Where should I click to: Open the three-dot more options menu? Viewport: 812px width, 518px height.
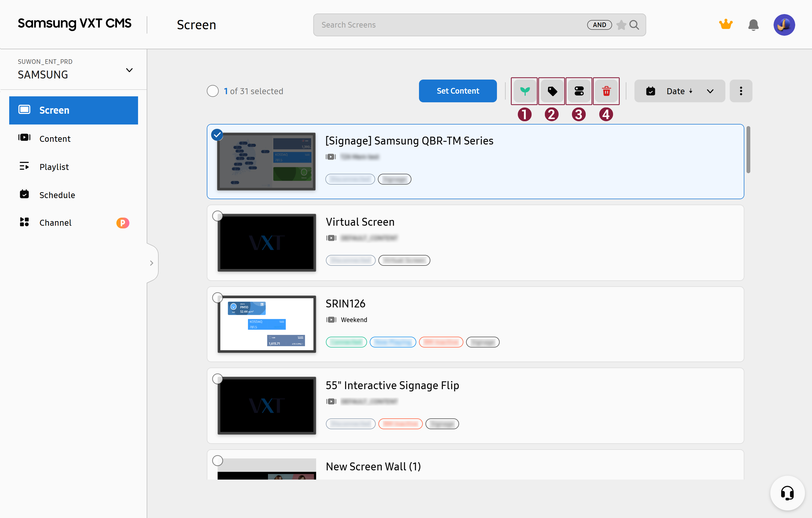[x=741, y=91]
